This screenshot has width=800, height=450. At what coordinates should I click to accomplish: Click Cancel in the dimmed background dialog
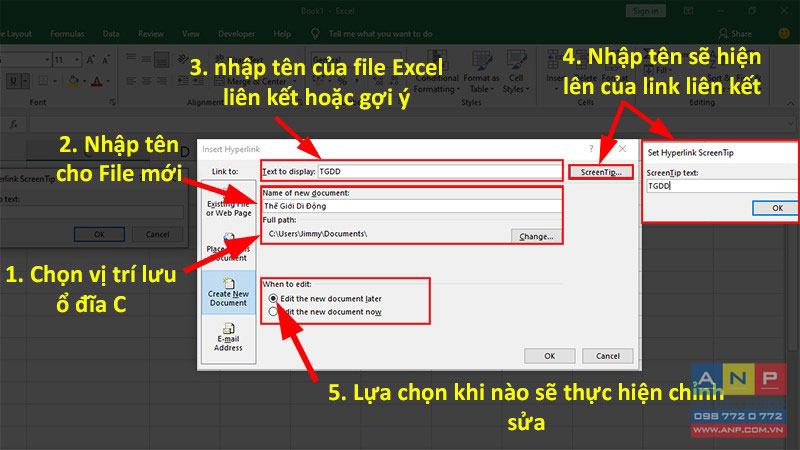pos(157,234)
